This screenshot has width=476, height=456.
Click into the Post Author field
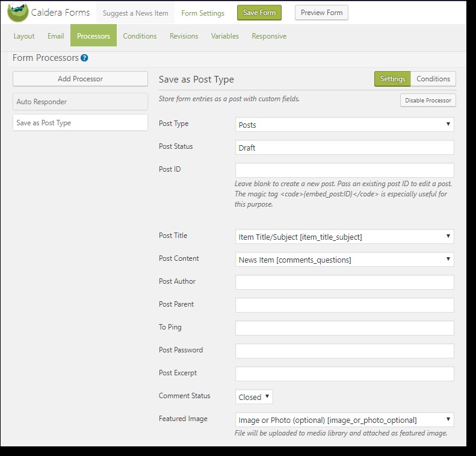(345, 283)
